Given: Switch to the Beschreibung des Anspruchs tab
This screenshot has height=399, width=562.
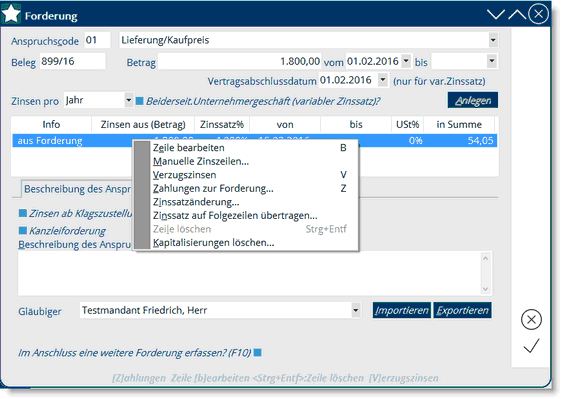Looking at the screenshot, I should (x=77, y=189).
